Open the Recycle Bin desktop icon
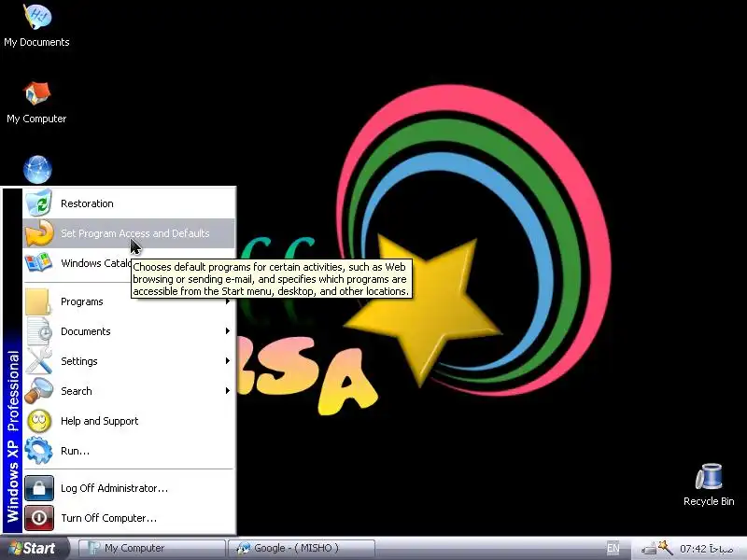This screenshot has height=560, width=747. click(x=709, y=484)
